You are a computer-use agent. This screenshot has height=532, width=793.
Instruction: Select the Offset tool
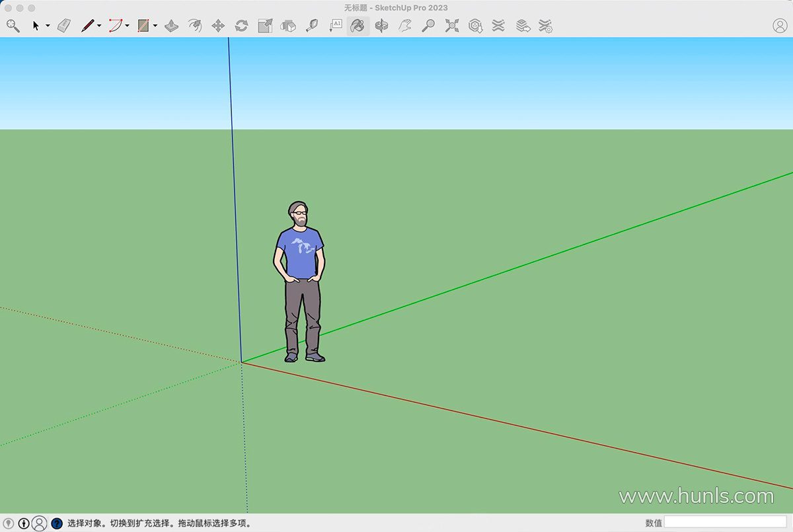point(194,26)
